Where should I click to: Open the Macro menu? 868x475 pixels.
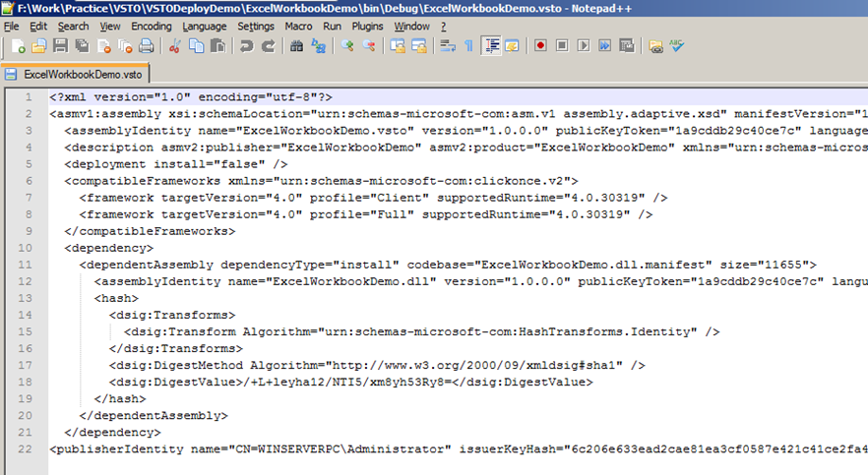[x=298, y=26]
